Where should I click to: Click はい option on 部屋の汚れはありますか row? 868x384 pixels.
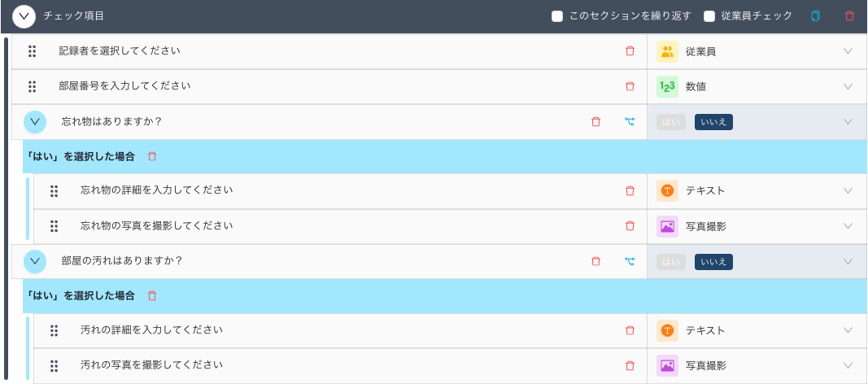click(x=671, y=262)
